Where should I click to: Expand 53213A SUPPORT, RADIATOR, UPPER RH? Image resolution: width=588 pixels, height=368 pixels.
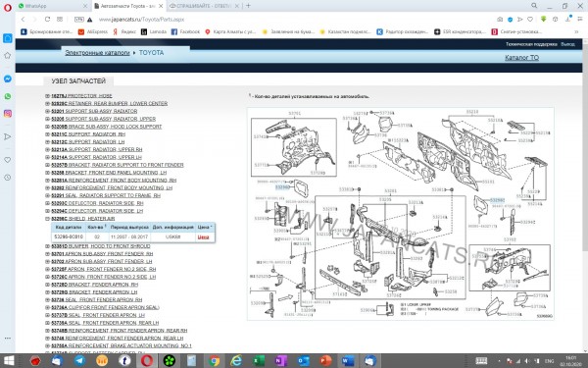(x=48, y=149)
